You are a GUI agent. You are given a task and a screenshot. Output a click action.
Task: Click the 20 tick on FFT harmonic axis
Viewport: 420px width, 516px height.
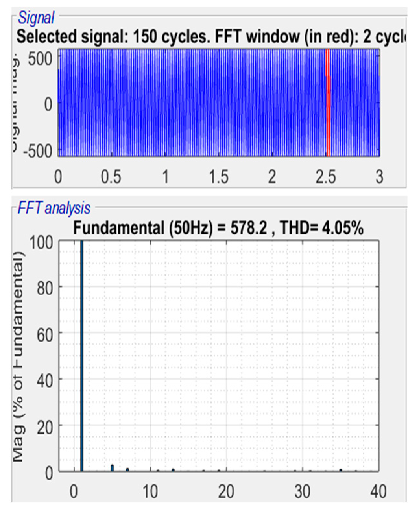click(226, 492)
